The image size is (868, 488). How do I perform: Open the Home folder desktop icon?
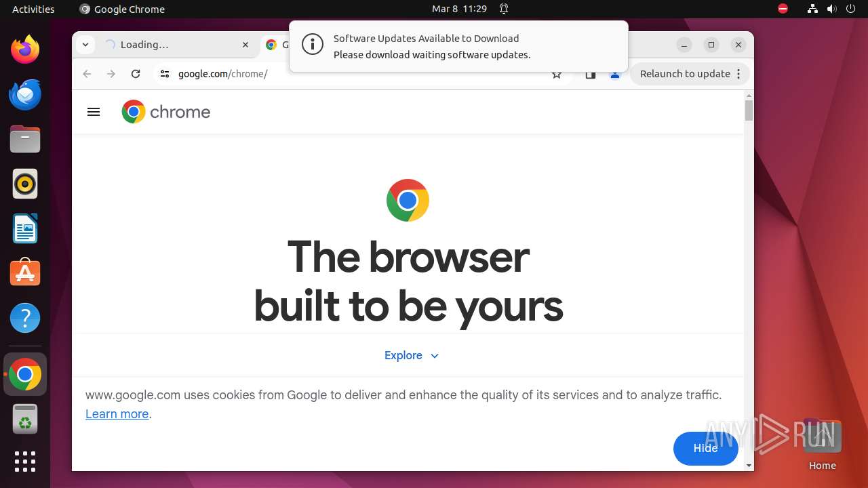(822, 445)
